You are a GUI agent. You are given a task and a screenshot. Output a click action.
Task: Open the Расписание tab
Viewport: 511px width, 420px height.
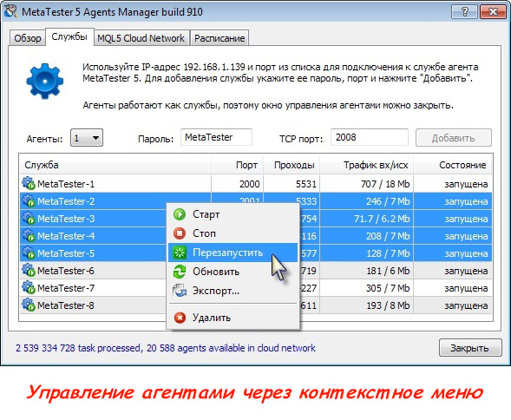tap(219, 38)
